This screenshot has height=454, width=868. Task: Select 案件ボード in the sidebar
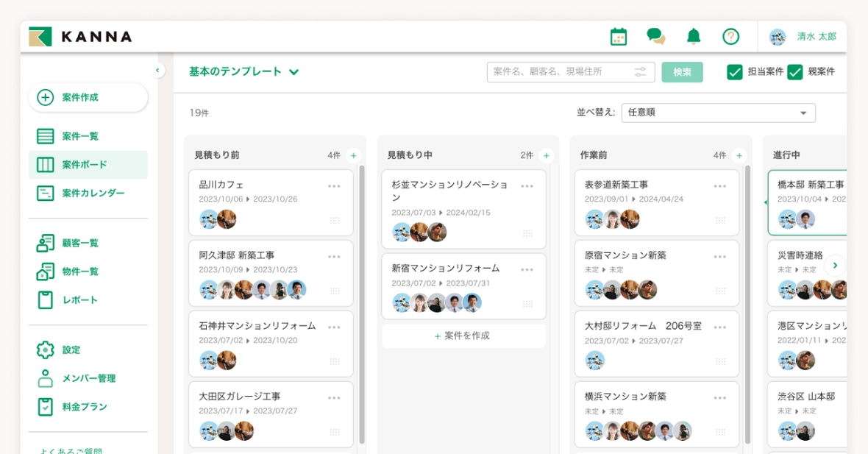[x=88, y=164]
